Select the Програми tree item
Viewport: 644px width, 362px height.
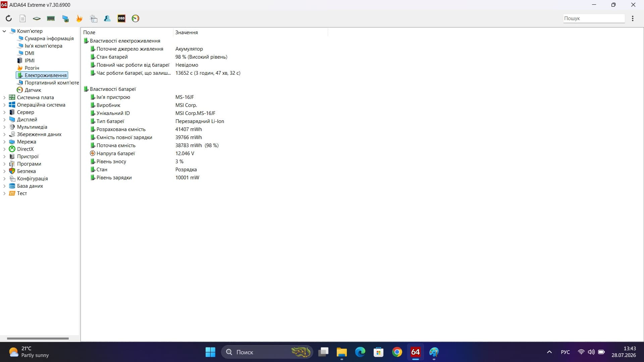tap(29, 164)
